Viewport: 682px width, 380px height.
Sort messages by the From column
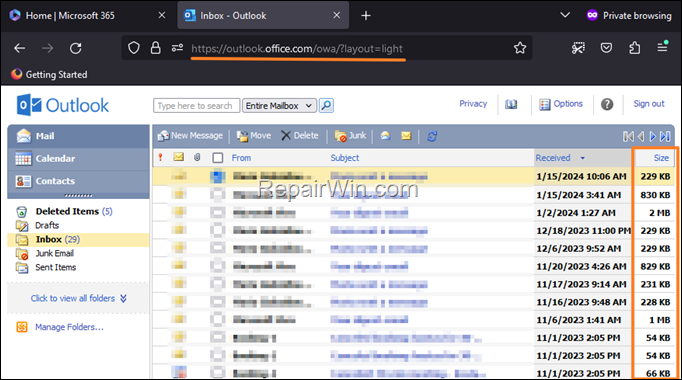(x=241, y=158)
